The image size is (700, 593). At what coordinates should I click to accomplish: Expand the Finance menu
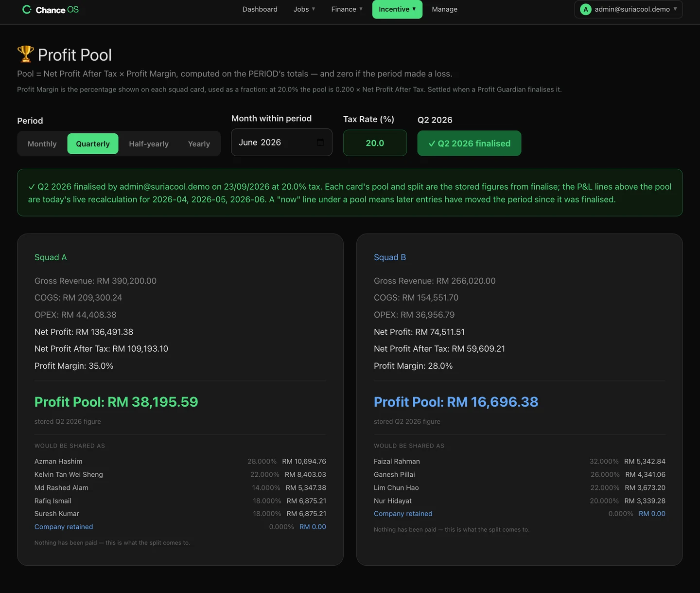point(347,9)
